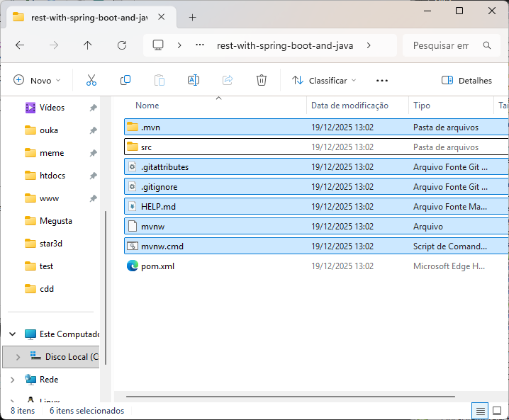Open a new tab with plus button
Screen dimensions: 509x420
(192, 18)
